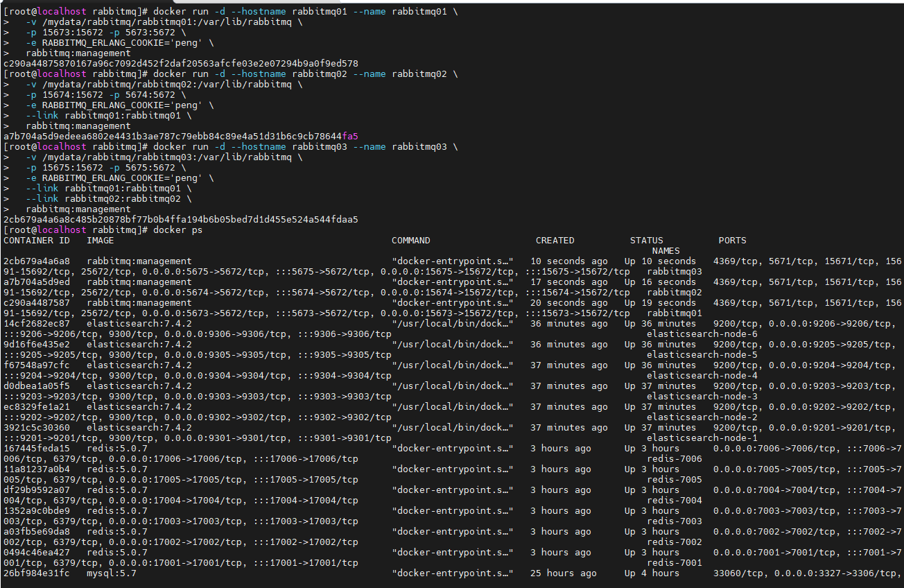Click the name elasticsearch-node-4
Viewport: 904px width, 588px height.
[x=702, y=376]
